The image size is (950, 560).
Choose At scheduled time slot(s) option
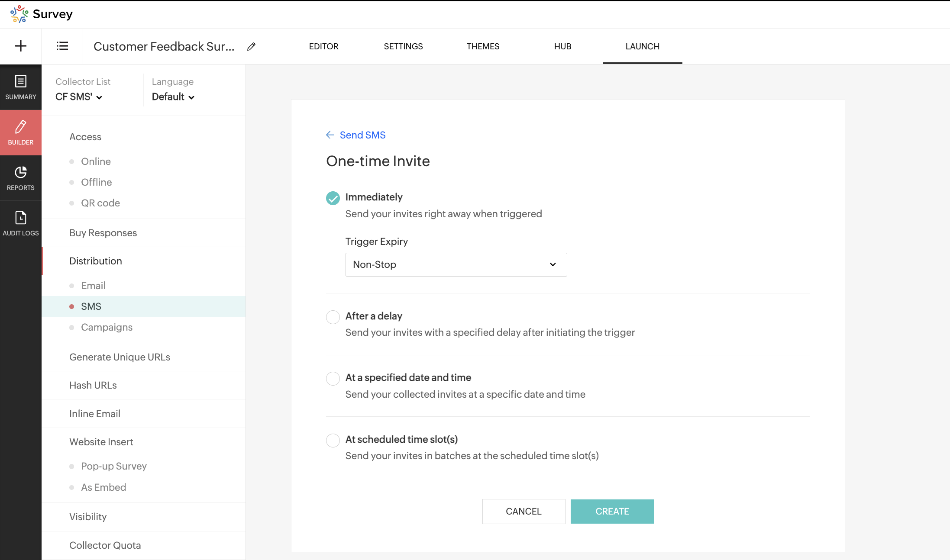pos(333,440)
